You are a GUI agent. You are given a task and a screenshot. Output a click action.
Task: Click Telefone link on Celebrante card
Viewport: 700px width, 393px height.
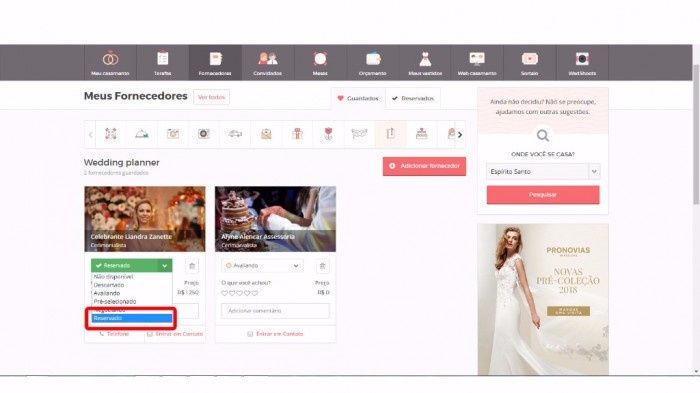pos(114,334)
